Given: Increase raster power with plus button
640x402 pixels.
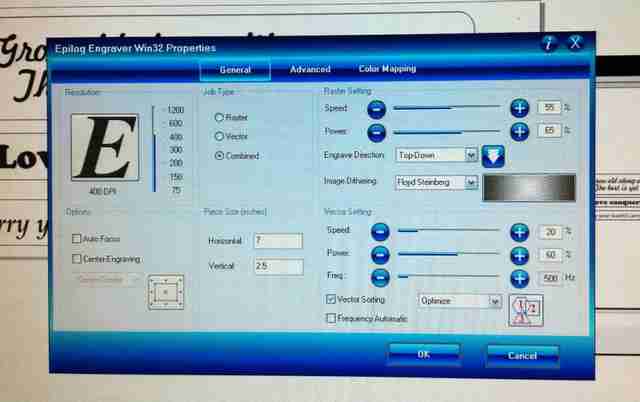Looking at the screenshot, I should pyautogui.click(x=520, y=131).
